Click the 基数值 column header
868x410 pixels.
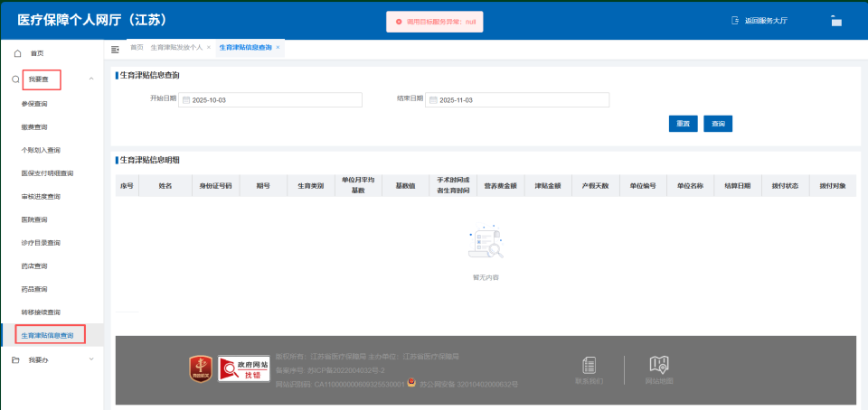[405, 186]
